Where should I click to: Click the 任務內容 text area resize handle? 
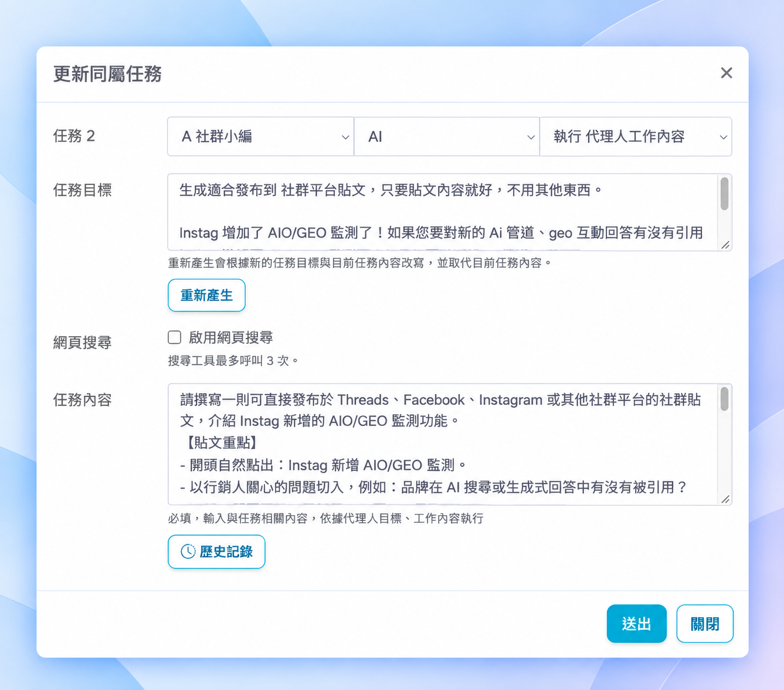(x=725, y=499)
